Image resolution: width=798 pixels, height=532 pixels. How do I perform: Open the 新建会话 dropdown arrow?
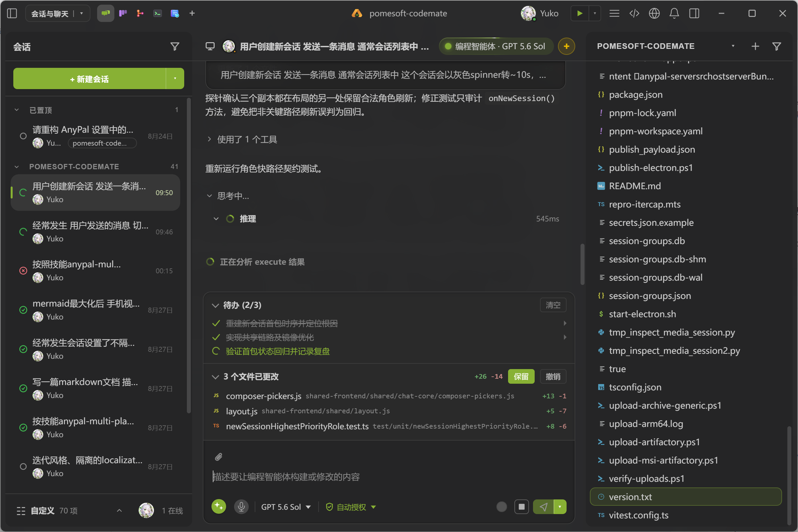pos(175,79)
